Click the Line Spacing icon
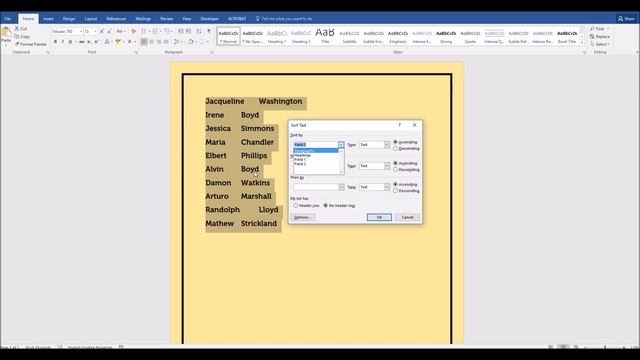This screenshot has height=360, width=640. point(176,42)
